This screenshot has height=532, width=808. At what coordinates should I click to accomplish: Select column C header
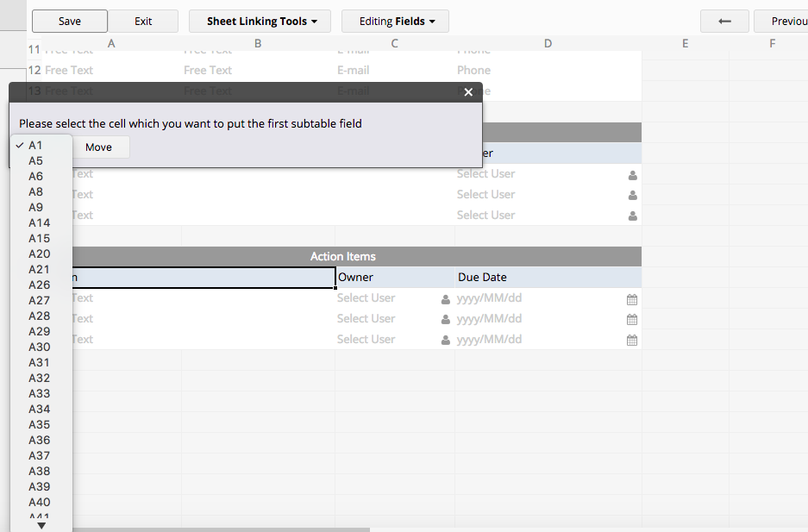395,44
